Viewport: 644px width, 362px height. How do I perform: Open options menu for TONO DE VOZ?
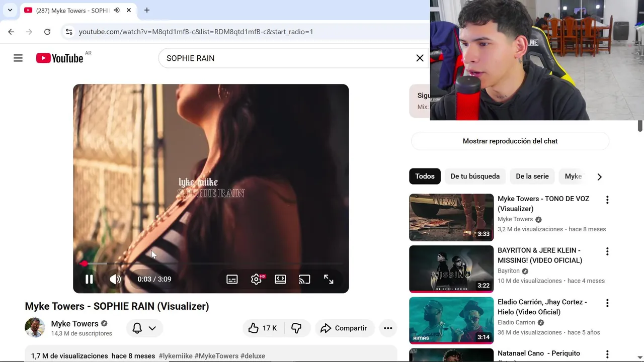tap(607, 200)
